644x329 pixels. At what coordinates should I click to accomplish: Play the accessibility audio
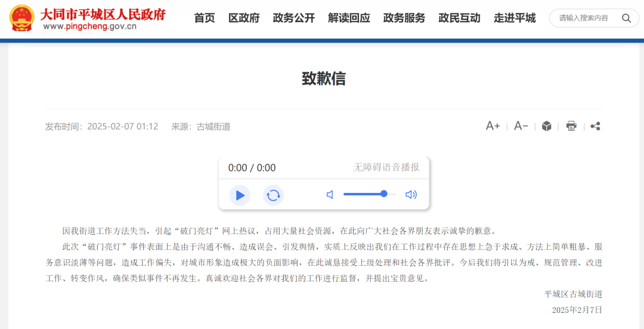coord(240,195)
